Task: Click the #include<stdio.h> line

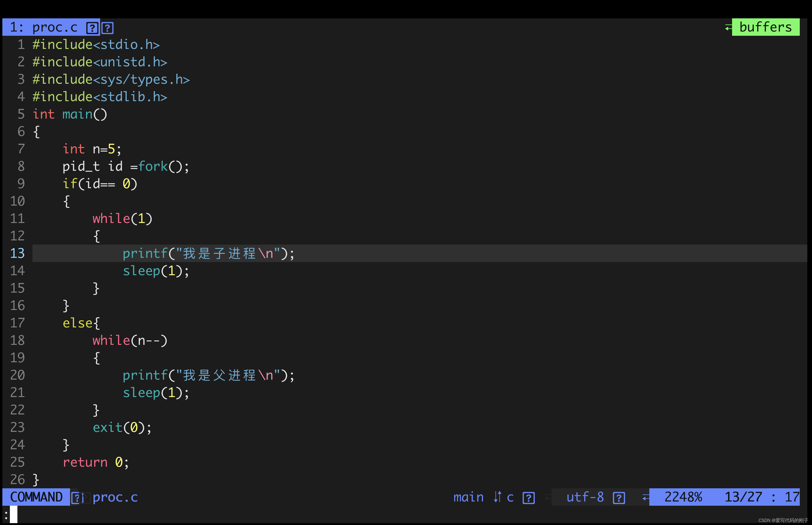Action: [96, 45]
